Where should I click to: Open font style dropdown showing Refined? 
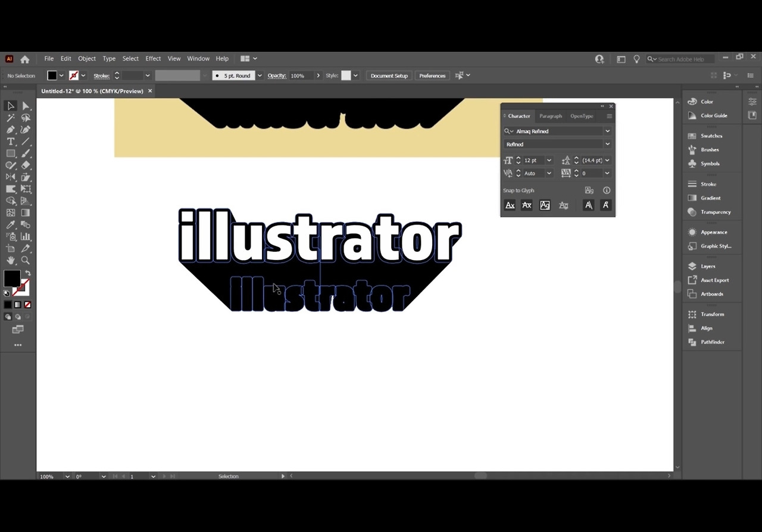(607, 145)
